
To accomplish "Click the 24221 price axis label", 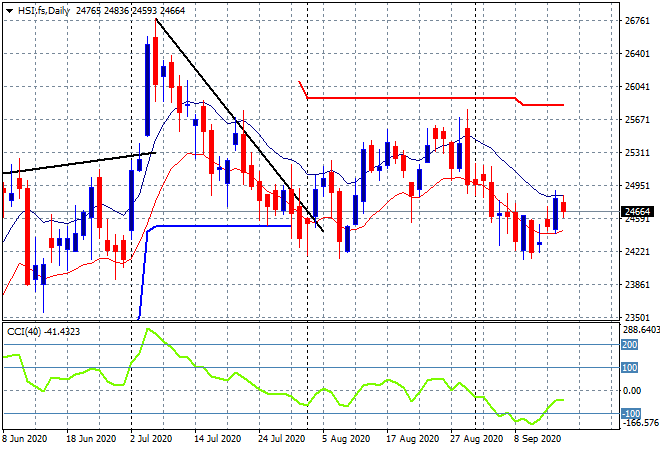I will point(637,251).
